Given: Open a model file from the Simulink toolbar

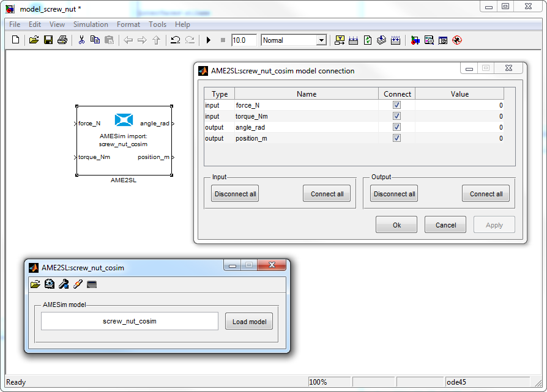Looking at the screenshot, I should tap(34, 40).
